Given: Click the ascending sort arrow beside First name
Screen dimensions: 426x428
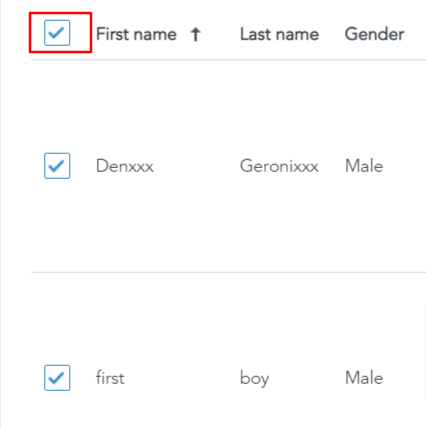Looking at the screenshot, I should click(196, 34).
